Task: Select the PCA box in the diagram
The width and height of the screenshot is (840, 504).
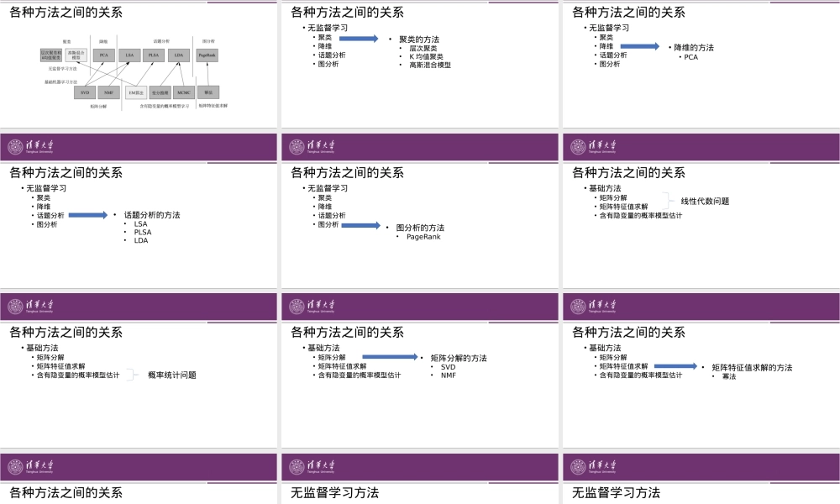Action: point(104,55)
